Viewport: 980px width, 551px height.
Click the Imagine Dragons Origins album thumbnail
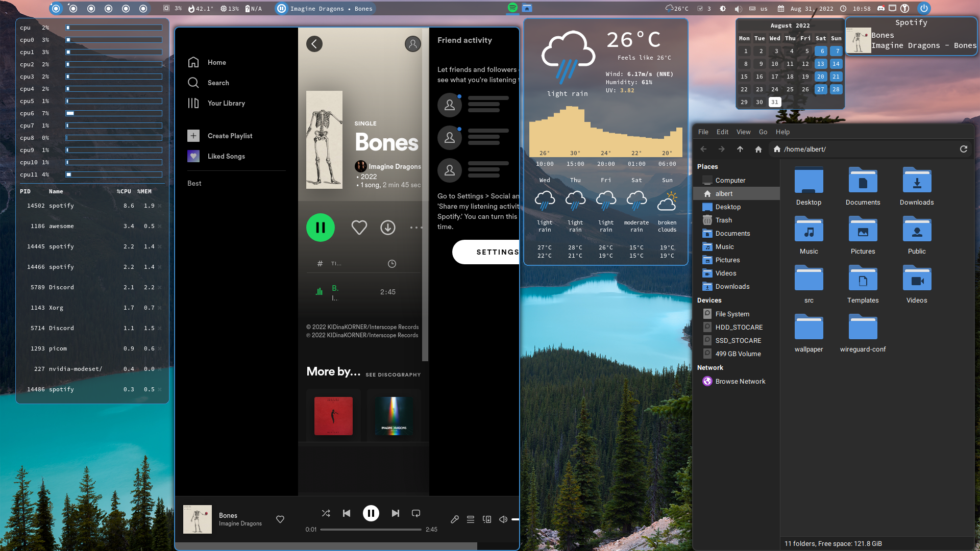[x=394, y=416]
